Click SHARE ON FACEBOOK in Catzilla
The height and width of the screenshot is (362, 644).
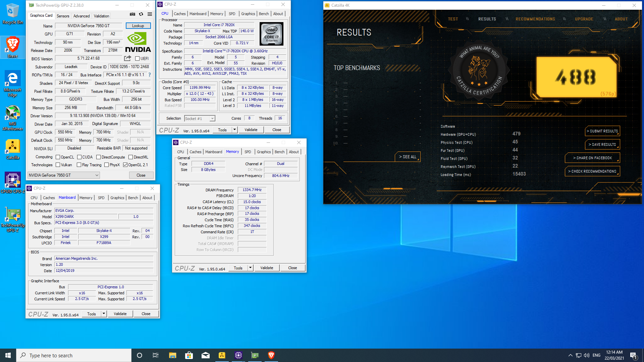pyautogui.click(x=592, y=158)
